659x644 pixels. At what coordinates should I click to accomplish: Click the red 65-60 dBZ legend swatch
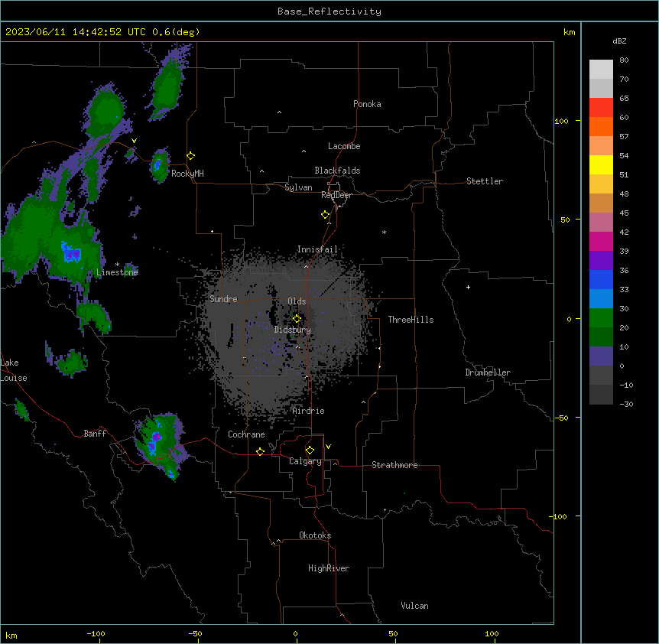[x=601, y=108]
